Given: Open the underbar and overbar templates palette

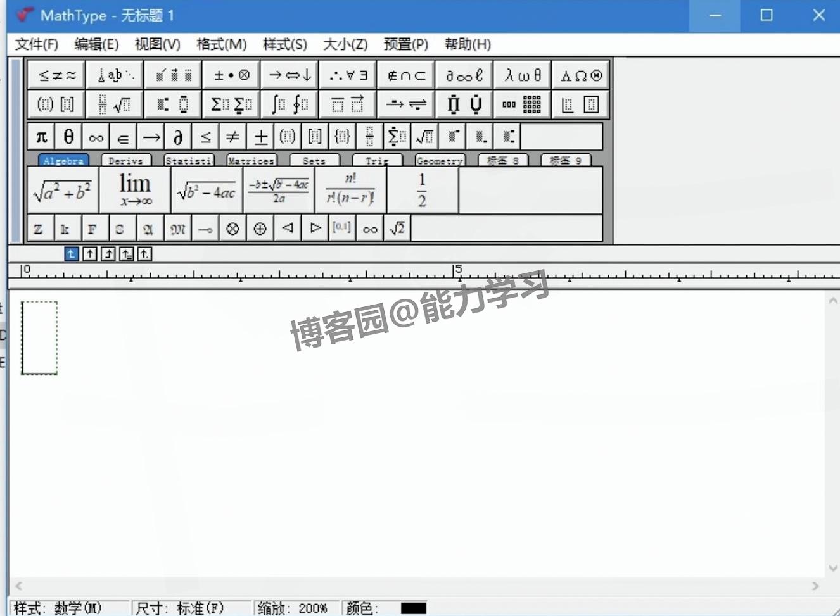Looking at the screenshot, I should pyautogui.click(x=348, y=104).
